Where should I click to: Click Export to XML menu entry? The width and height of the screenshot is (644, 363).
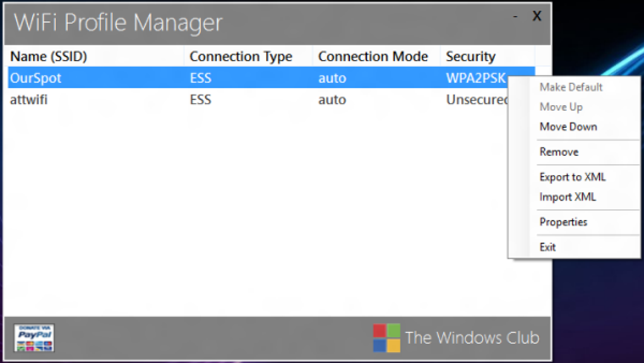tap(572, 177)
